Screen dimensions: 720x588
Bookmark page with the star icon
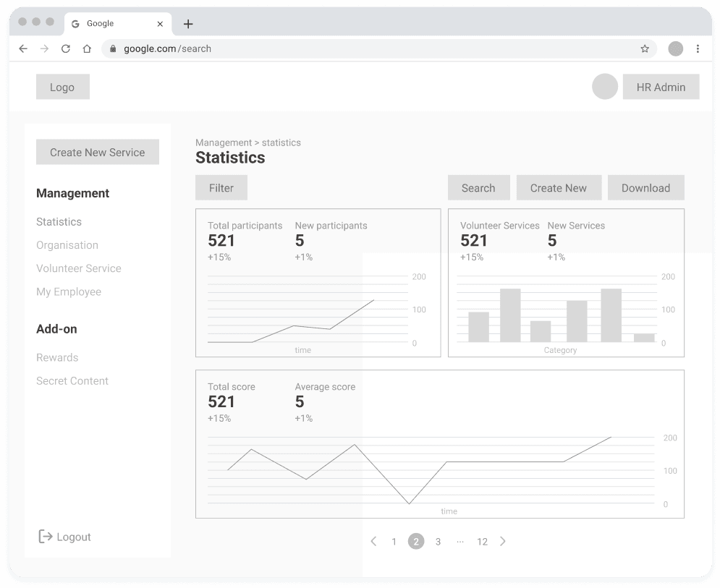tap(645, 48)
